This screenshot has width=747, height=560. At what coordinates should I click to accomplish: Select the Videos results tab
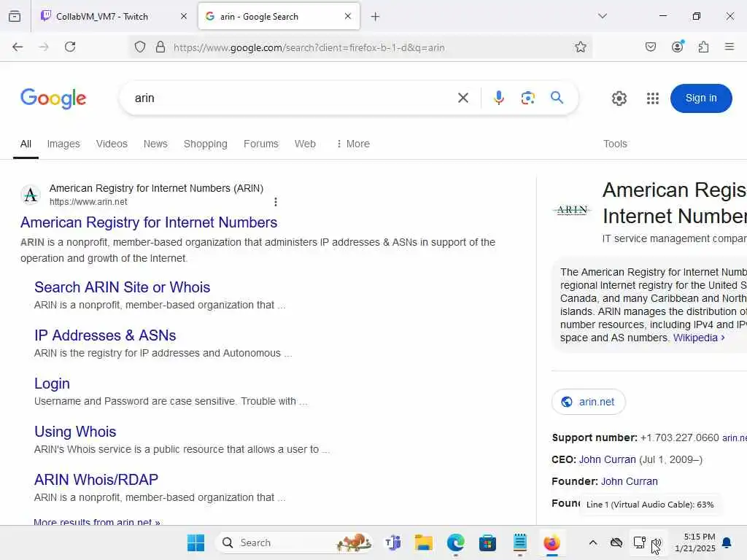(x=112, y=144)
